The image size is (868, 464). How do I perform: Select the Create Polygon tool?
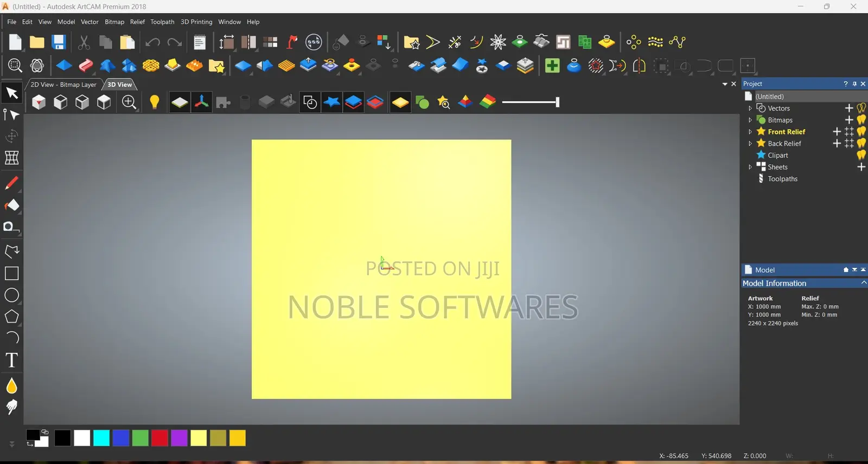pos(11,317)
